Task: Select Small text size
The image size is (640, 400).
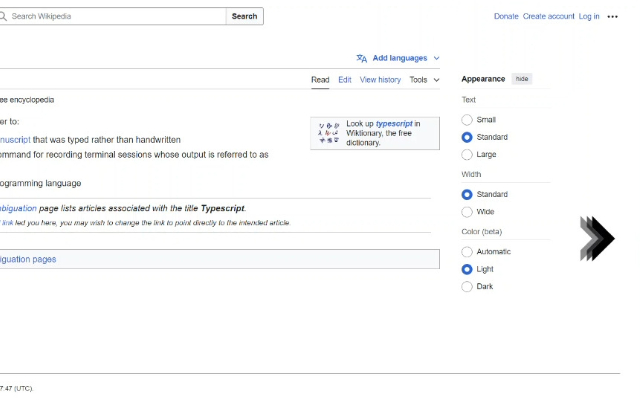Action: pos(467,120)
